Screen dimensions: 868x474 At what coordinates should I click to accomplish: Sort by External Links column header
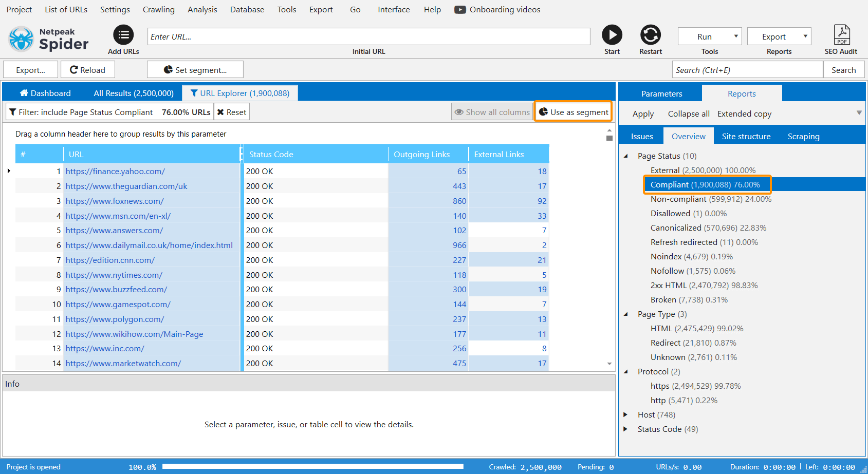509,154
